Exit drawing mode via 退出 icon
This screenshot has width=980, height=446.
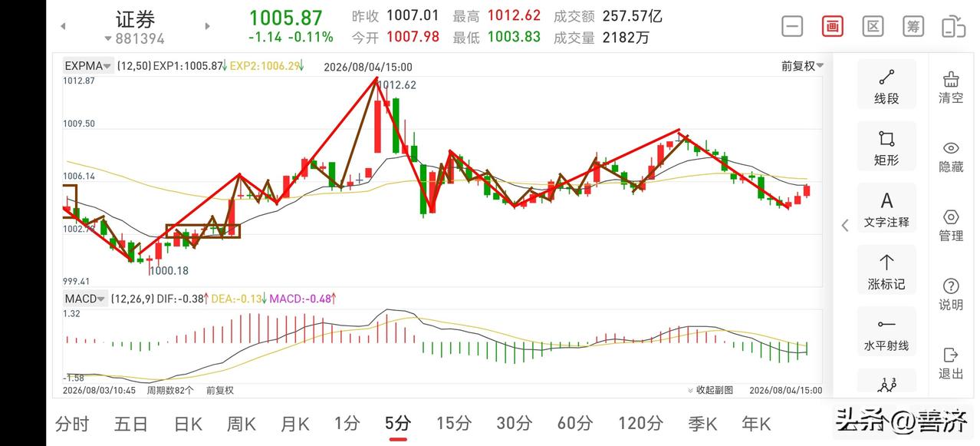951,363
